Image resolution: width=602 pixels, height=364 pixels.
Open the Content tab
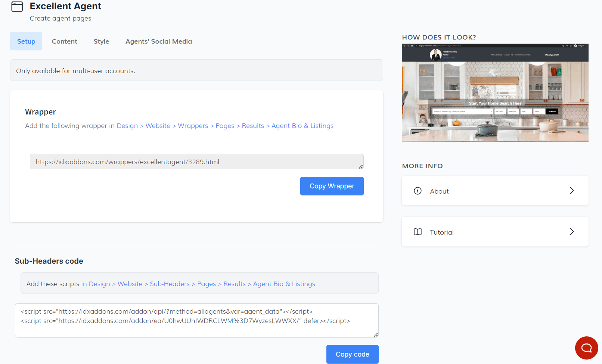click(64, 41)
